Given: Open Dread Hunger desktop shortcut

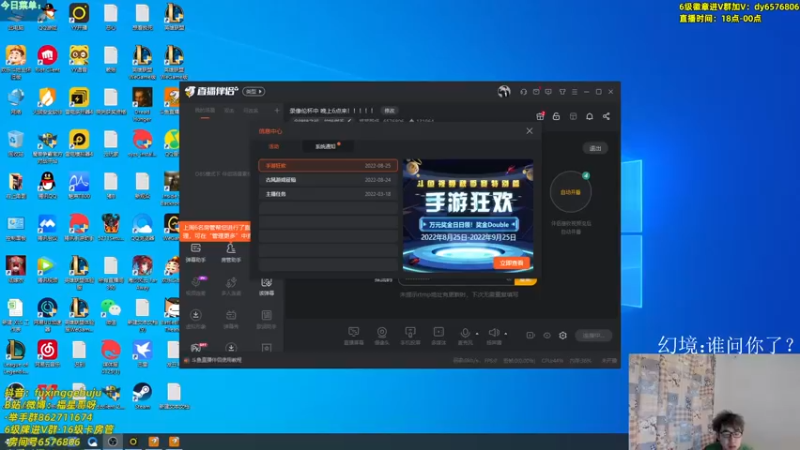Looking at the screenshot, I should click(142, 104).
